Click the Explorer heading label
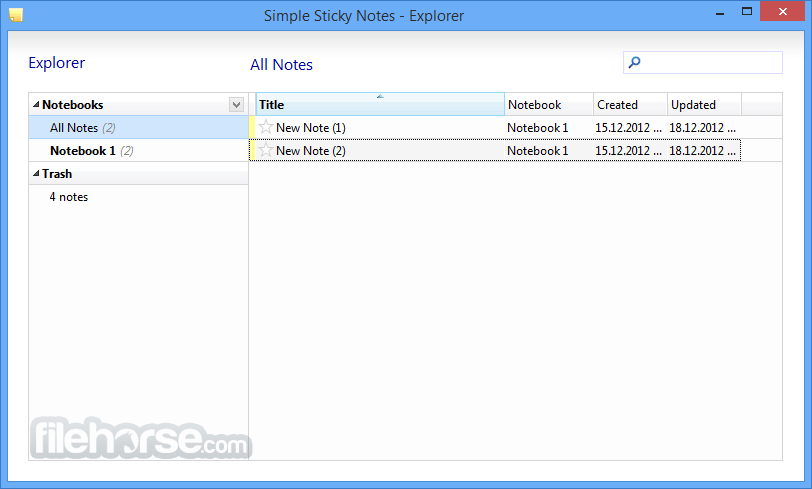 tap(56, 63)
